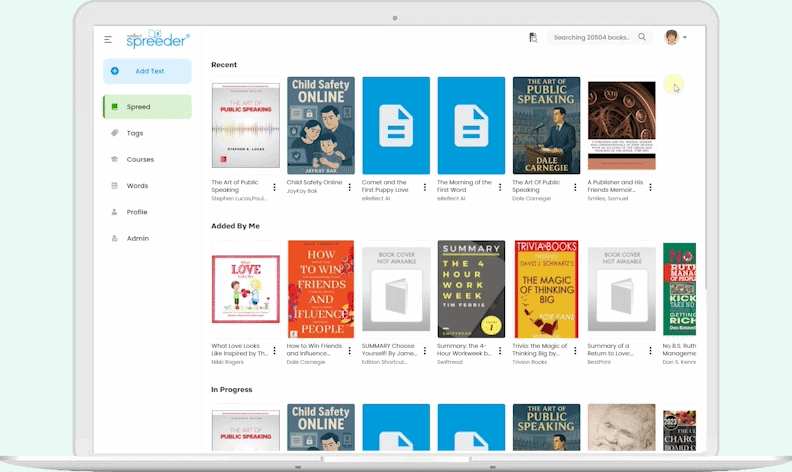The width and height of the screenshot is (792, 472).
Task: Open The 4 Hour Work Week cover
Action: (x=471, y=289)
